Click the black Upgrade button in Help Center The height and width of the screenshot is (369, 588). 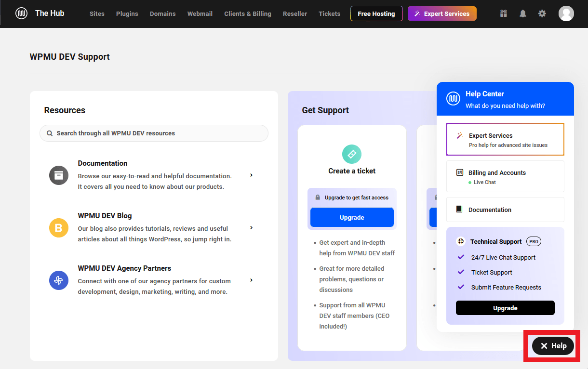point(505,308)
